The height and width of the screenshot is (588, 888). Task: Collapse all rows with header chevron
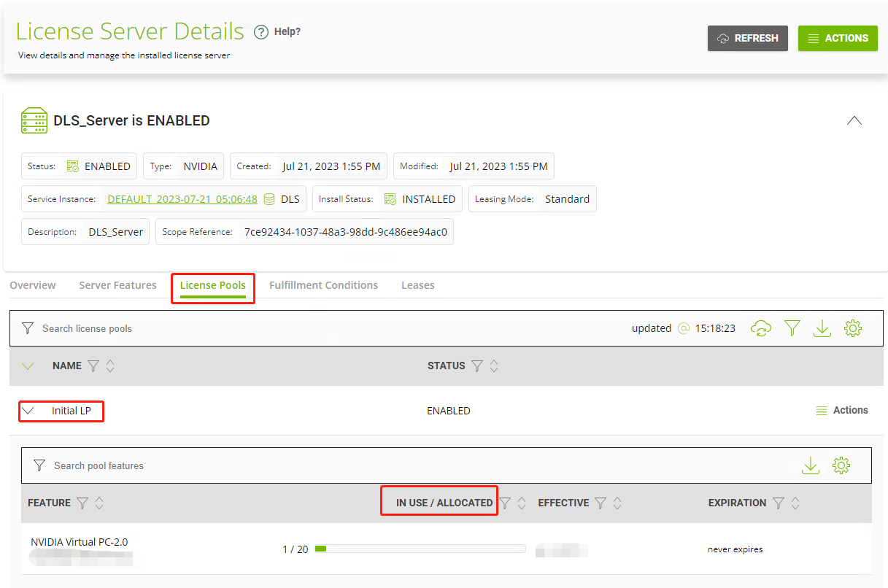(x=28, y=366)
